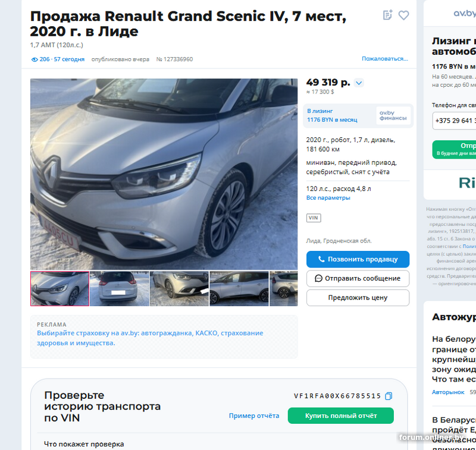This screenshot has width=476, height=450.
Task: Click Предложить цену button
Action: (358, 298)
